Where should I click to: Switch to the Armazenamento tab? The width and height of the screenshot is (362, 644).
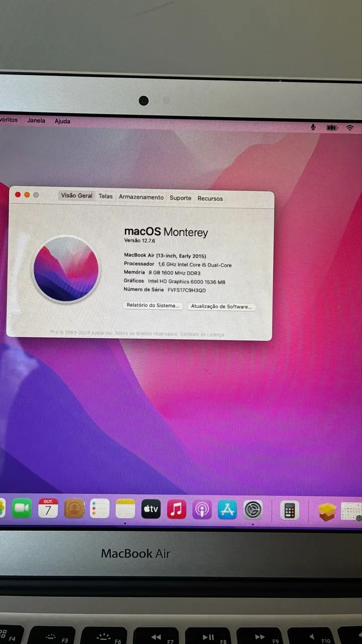[x=141, y=197]
